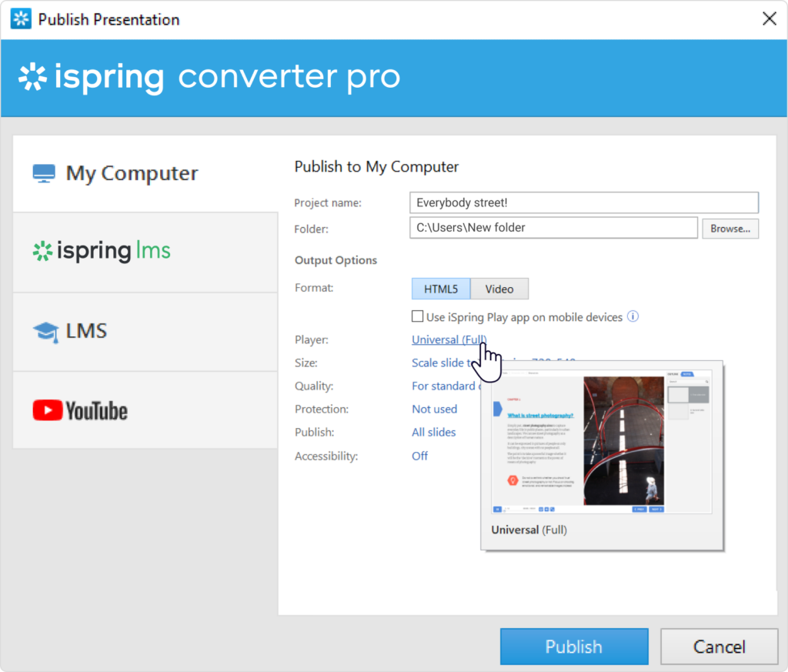Click the My Computer monitor icon
788x672 pixels.
[44, 173]
